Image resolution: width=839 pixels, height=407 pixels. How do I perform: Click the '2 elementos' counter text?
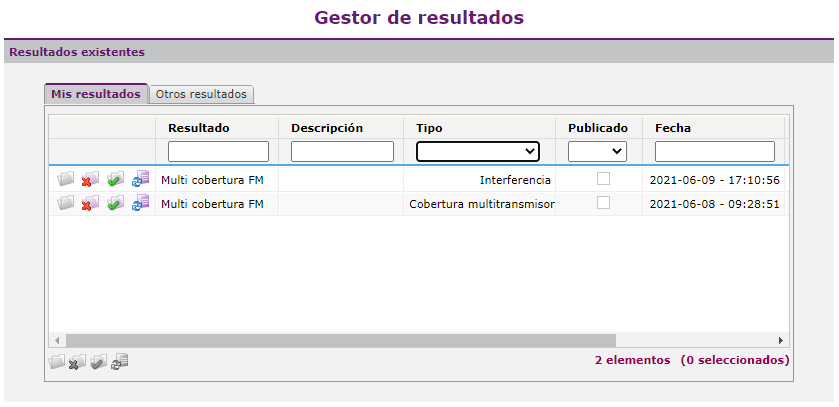(632, 360)
